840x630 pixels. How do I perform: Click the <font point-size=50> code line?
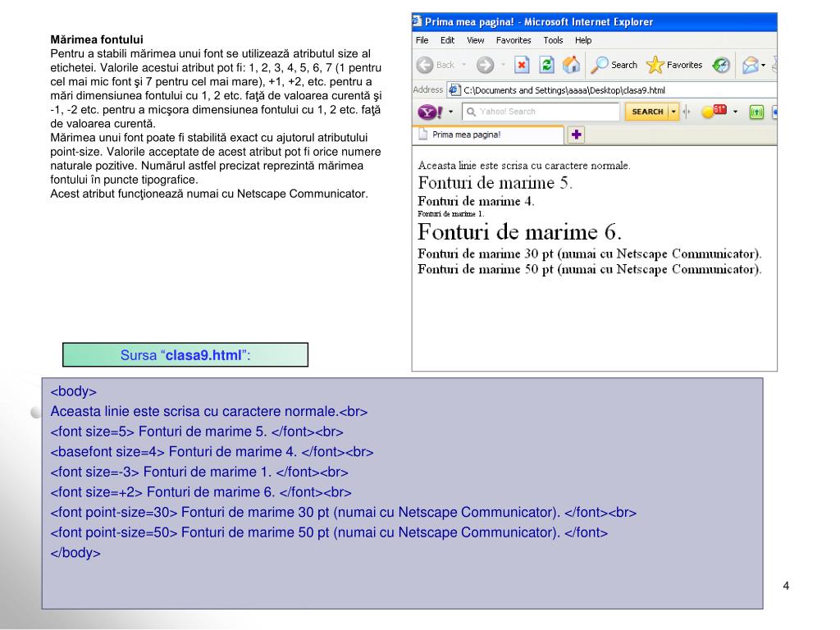pos(329,532)
